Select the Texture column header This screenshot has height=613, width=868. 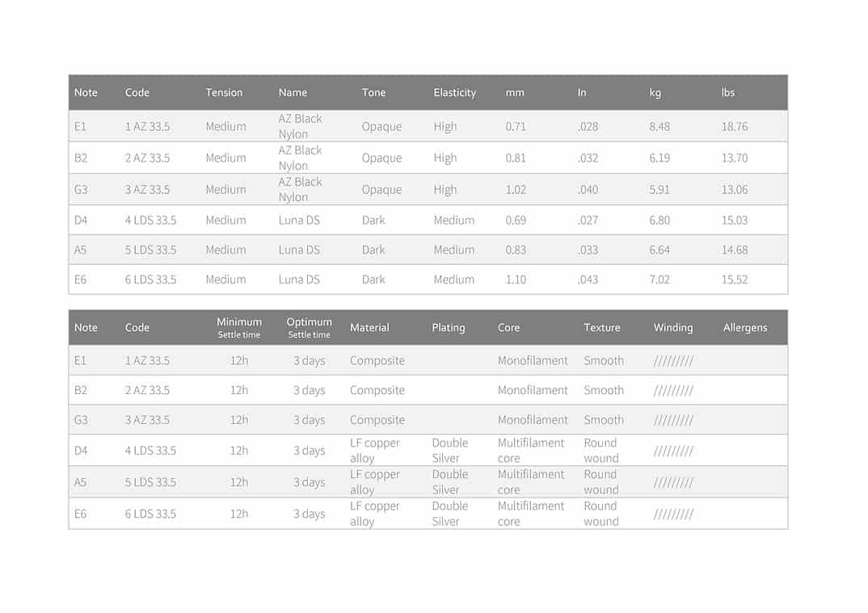pos(601,328)
